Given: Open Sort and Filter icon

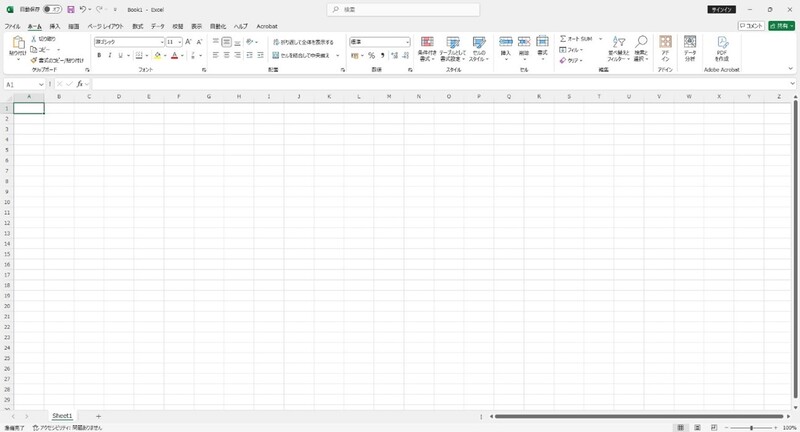Looking at the screenshot, I should [x=619, y=42].
